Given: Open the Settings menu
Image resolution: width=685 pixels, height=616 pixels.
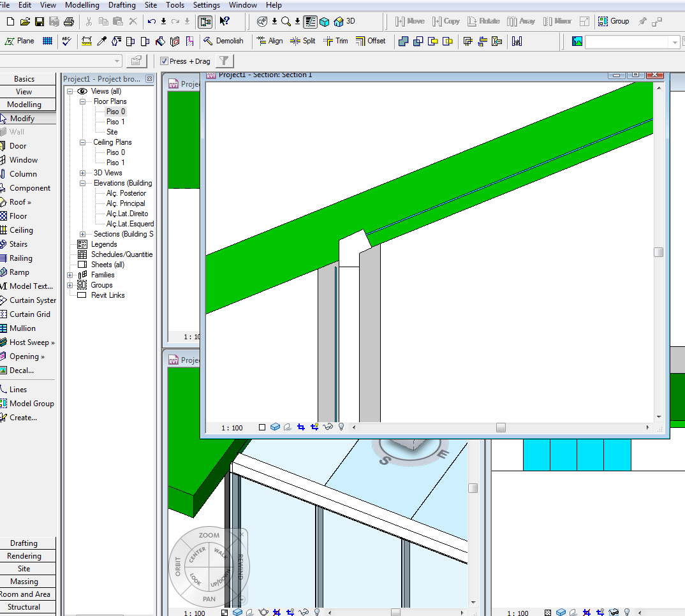Looking at the screenshot, I should point(208,4).
